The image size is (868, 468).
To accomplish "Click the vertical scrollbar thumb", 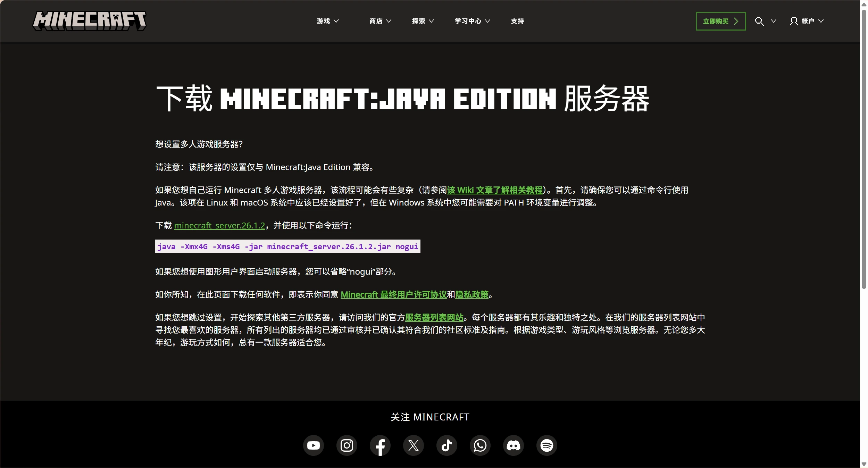I will pyautogui.click(x=864, y=149).
